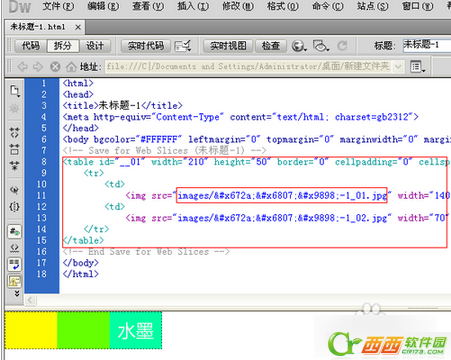Click the home icon in address bar
The image size is (451, 360).
coord(71,67)
